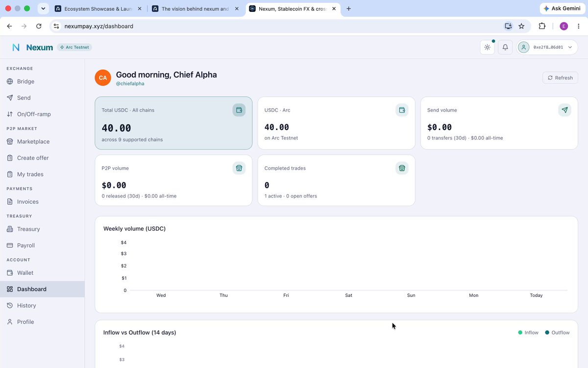Open the Chrome extensions puzzle icon

[542, 26]
